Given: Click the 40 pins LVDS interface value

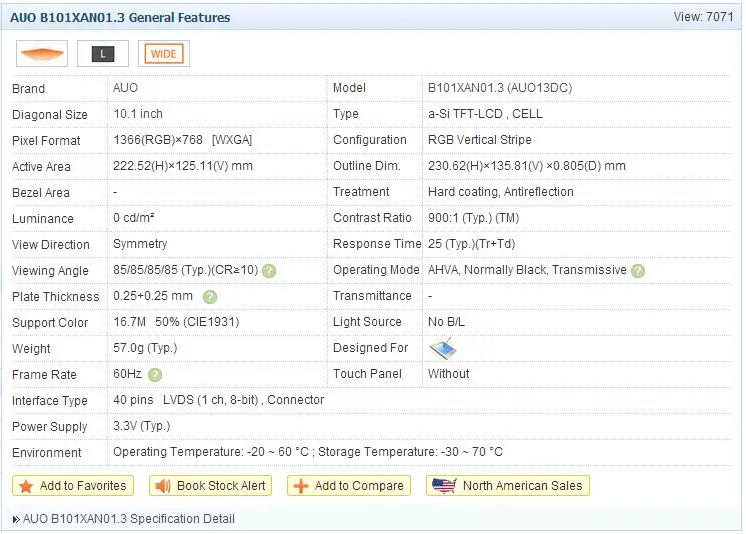Looking at the screenshot, I should pos(218,400).
